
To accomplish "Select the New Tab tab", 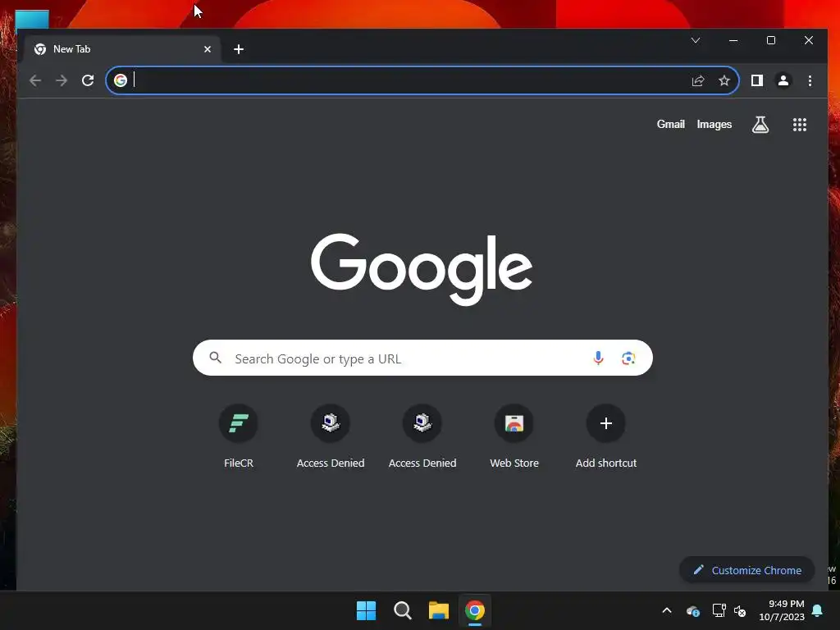I will 121,49.
